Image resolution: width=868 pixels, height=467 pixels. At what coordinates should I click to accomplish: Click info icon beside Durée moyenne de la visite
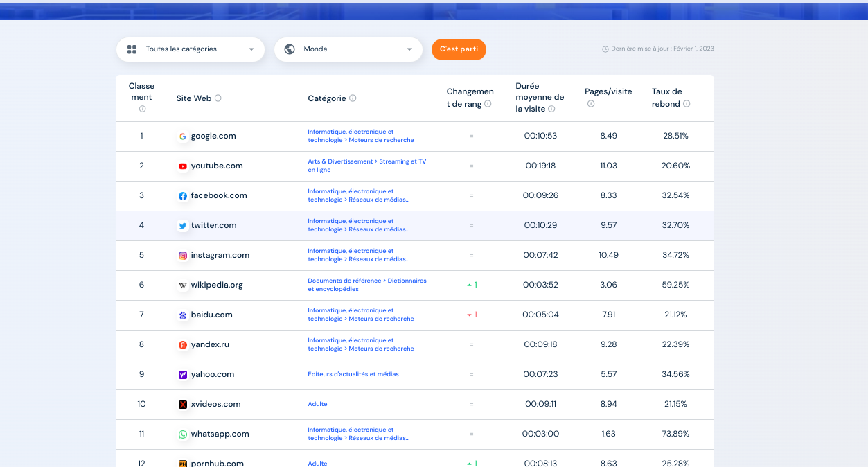coord(551,109)
